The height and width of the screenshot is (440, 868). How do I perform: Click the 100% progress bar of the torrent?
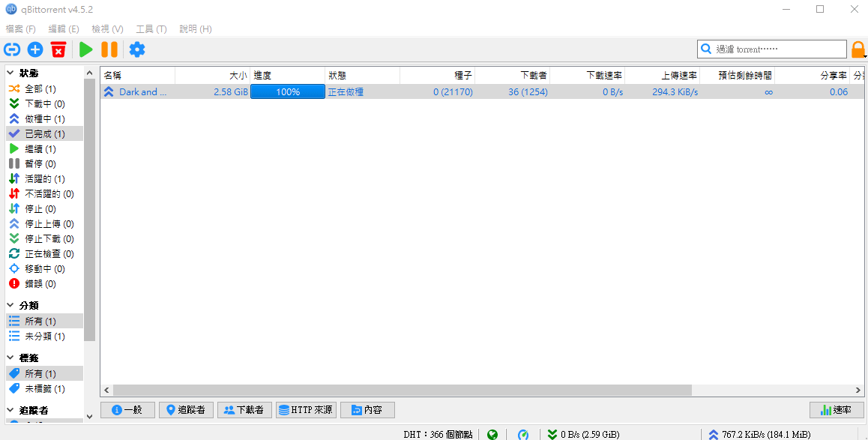[288, 92]
